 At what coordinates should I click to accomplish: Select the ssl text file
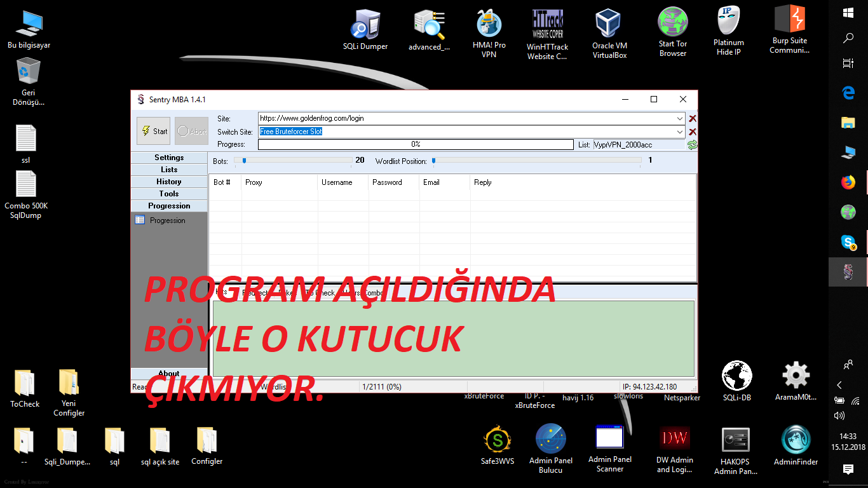click(26, 144)
